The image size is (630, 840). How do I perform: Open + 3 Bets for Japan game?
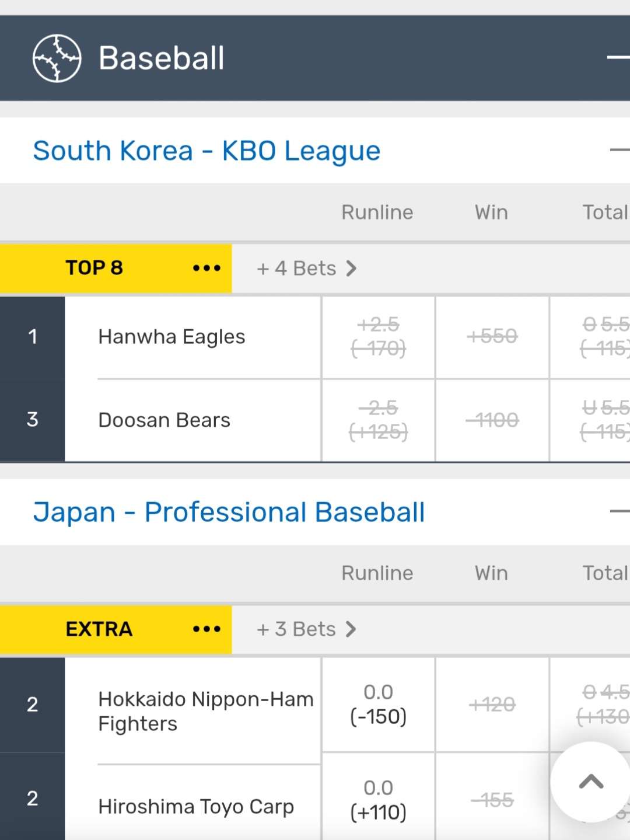306,629
